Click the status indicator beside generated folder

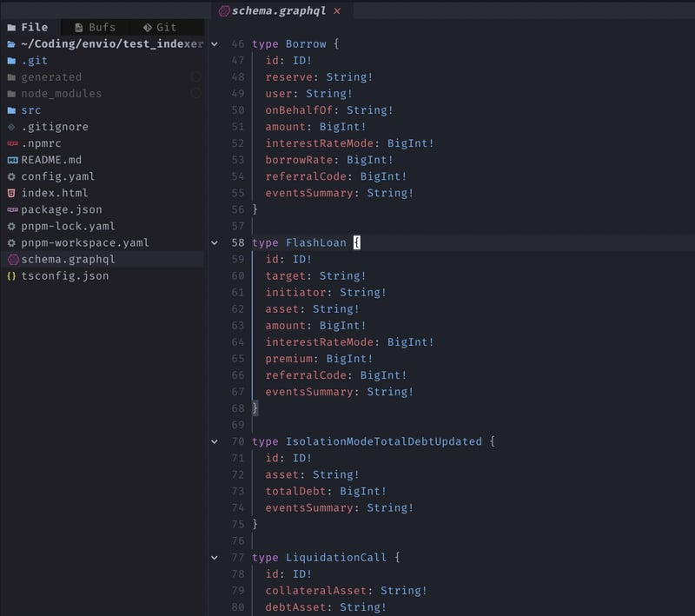click(x=196, y=77)
